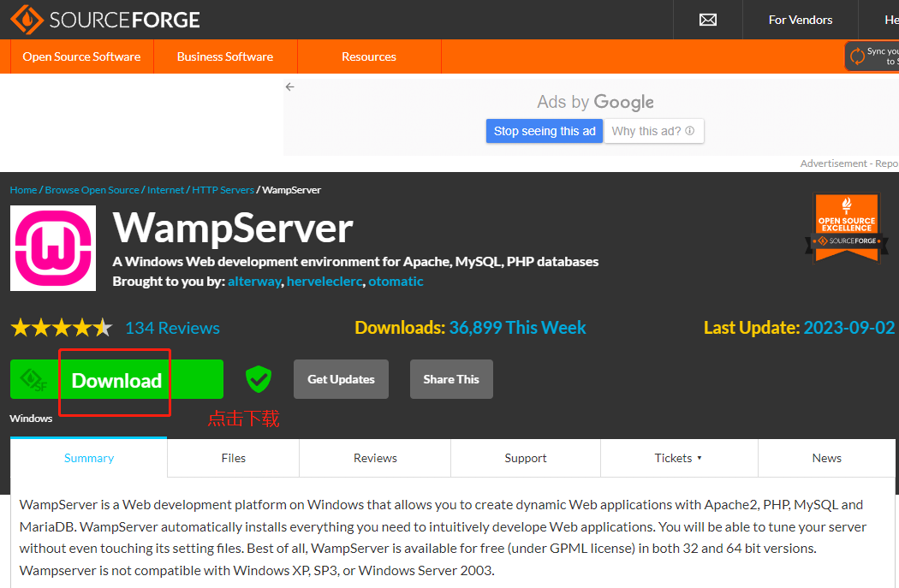The height and width of the screenshot is (588, 899).
Task: Click the SourceForge logo in the header
Action: point(105,20)
